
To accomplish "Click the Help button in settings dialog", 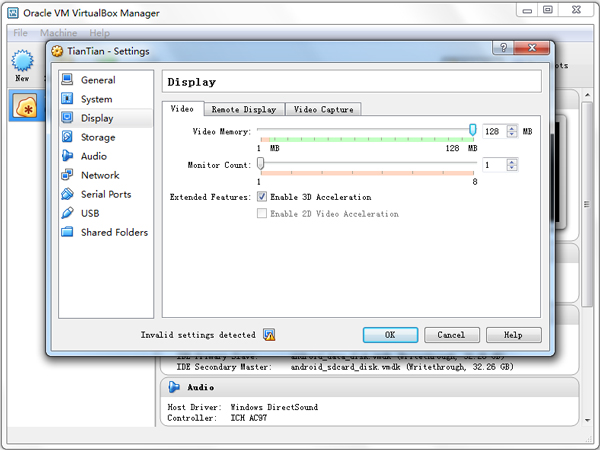I will (x=514, y=335).
